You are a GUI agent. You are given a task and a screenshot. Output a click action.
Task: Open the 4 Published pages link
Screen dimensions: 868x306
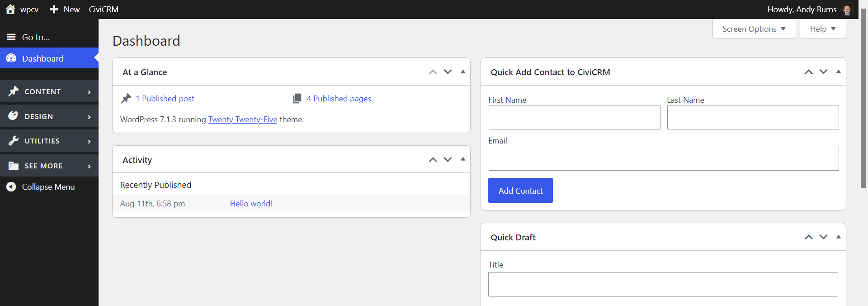(339, 98)
